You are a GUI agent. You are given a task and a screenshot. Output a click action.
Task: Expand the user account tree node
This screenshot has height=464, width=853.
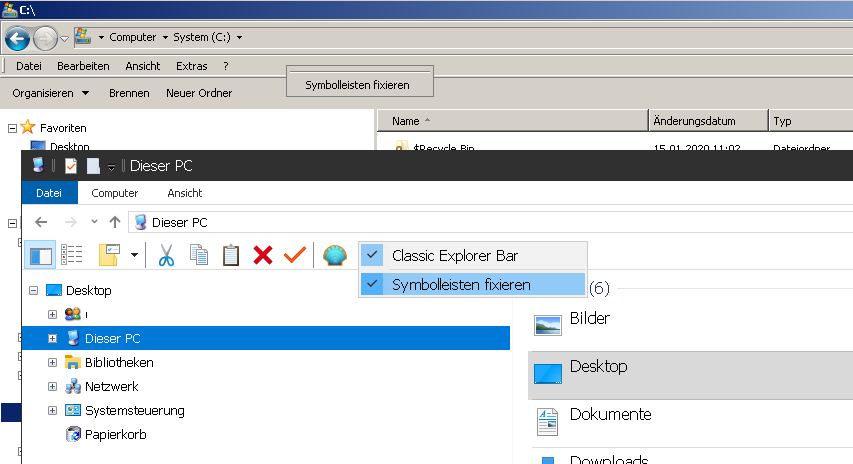click(53, 314)
